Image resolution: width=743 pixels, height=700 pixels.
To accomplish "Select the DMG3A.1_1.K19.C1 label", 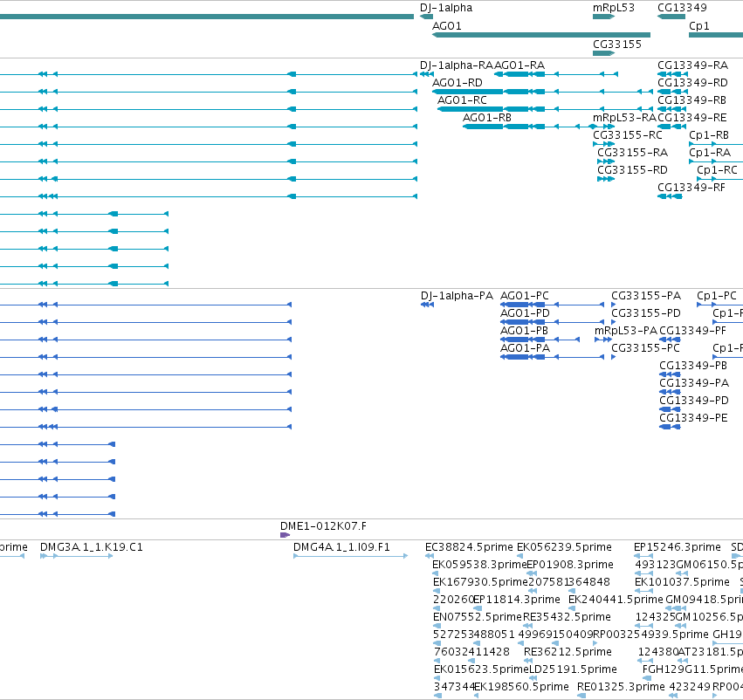I will (92, 547).
